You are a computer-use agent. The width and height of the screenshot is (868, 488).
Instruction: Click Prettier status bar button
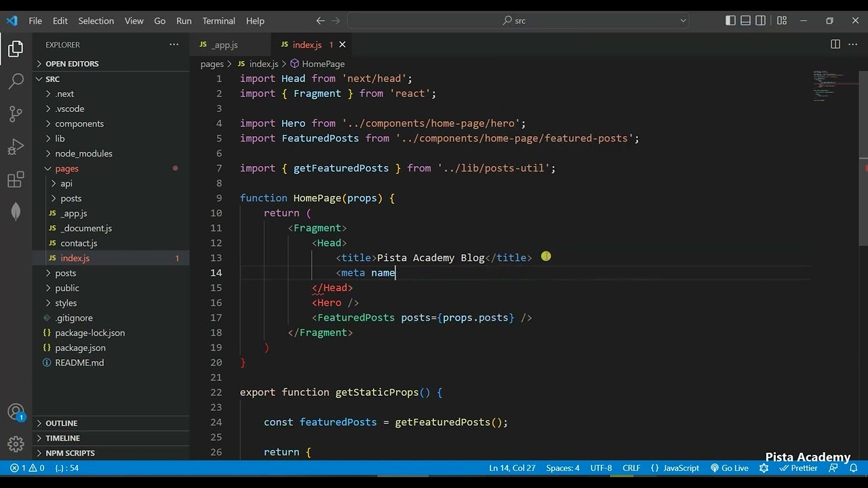point(799,468)
